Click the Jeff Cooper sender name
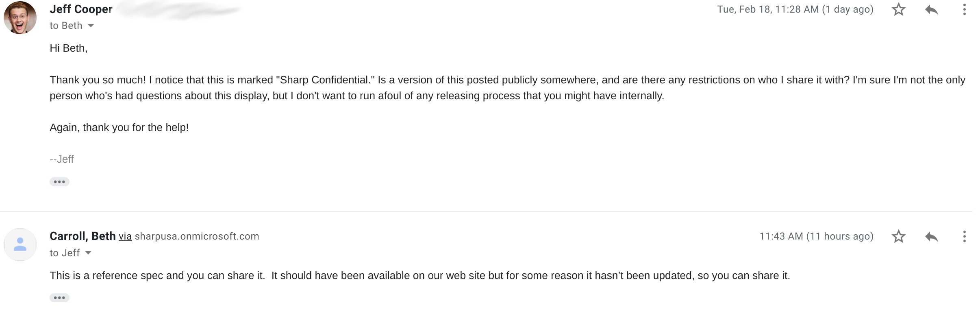The width and height of the screenshot is (980, 314). click(81, 9)
